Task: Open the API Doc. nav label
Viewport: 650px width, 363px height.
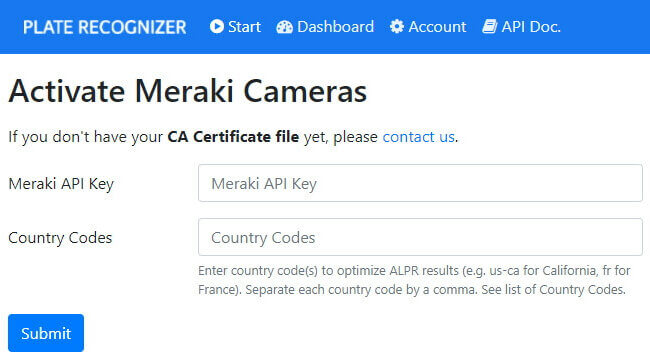Action: [x=531, y=27]
